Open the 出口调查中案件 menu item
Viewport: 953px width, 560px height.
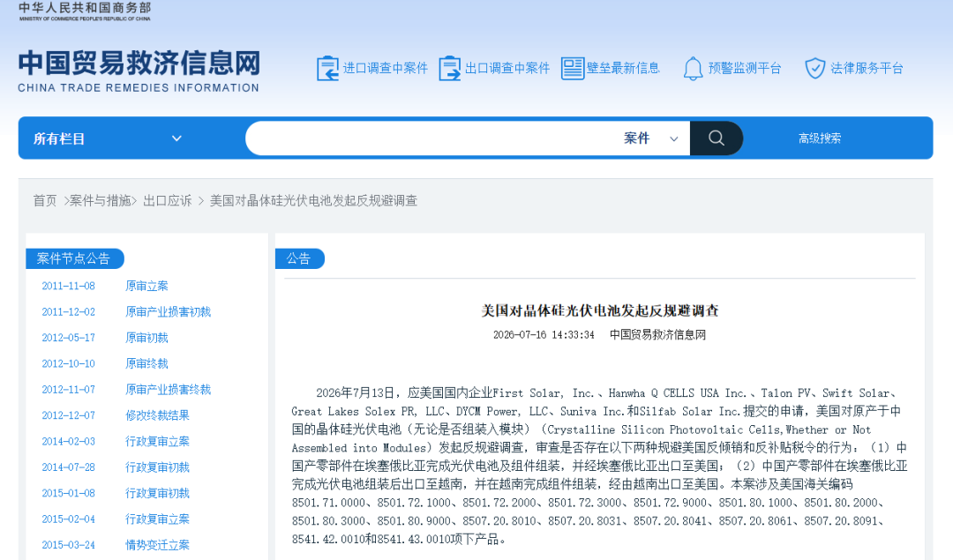tap(507, 68)
